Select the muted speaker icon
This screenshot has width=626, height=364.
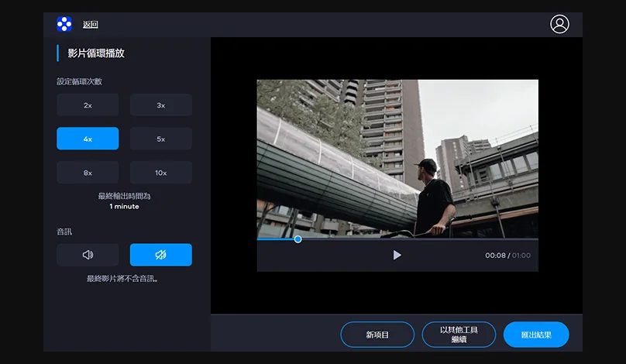click(160, 255)
